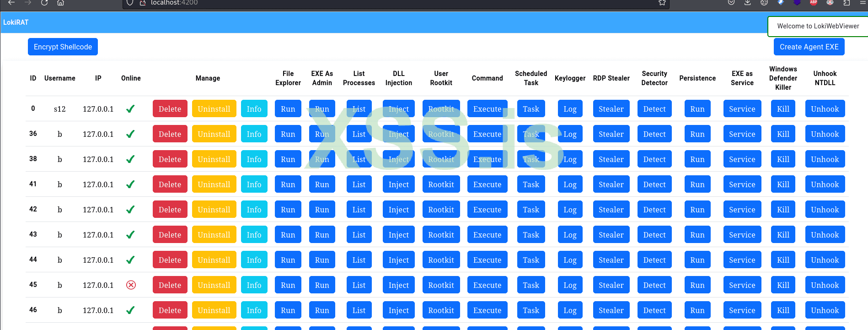
Task: Click the Delete button in row 45
Action: (170, 285)
